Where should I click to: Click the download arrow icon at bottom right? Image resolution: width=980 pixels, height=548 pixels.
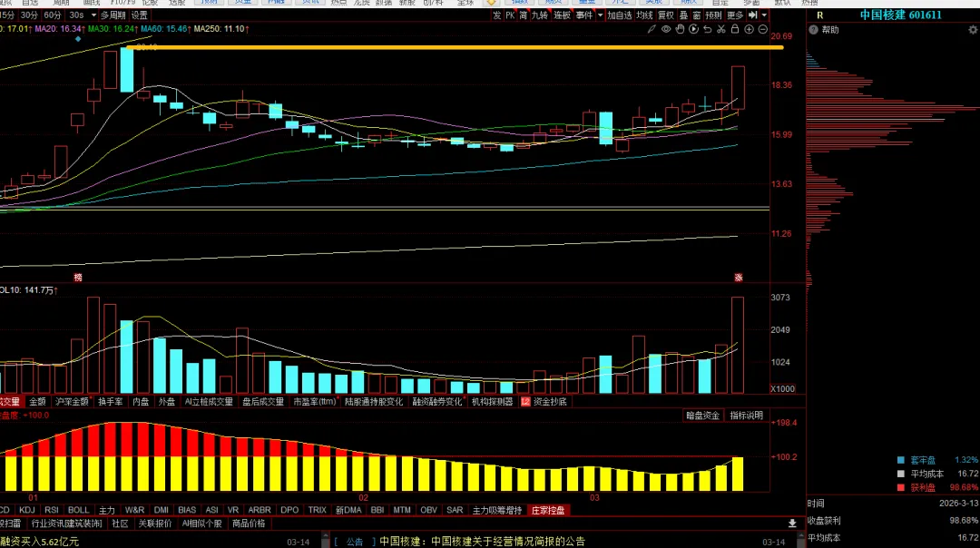click(792, 524)
